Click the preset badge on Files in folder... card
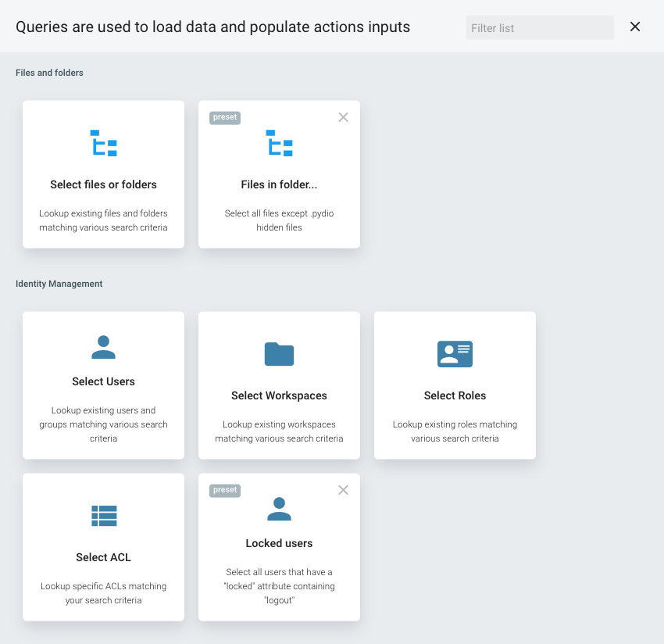The image size is (664, 644). coord(224,117)
